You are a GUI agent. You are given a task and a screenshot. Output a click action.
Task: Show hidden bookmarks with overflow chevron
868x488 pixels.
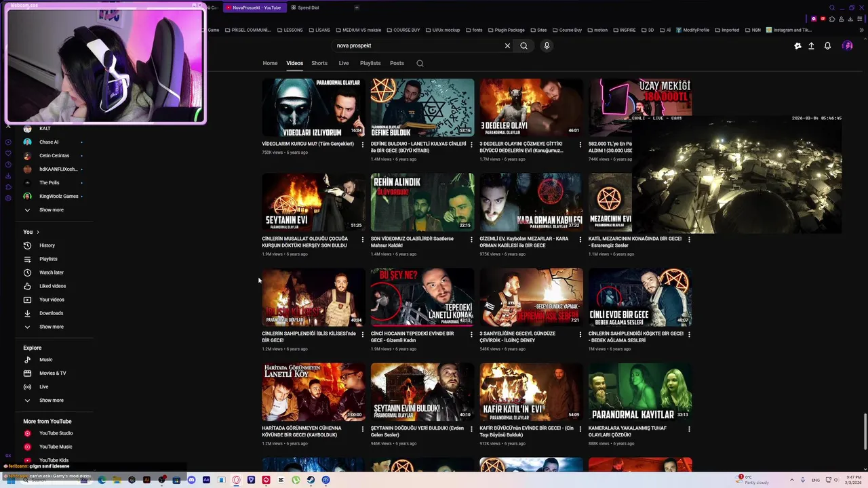(862, 30)
